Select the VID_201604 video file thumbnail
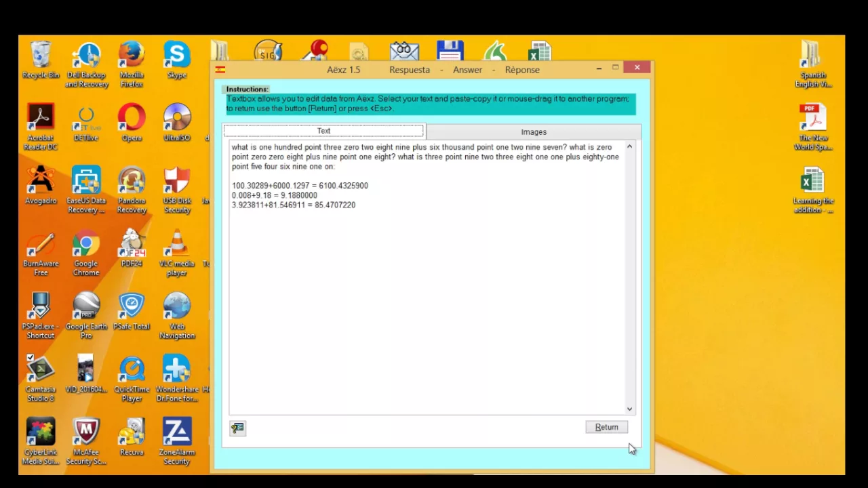868x488 pixels. pyautogui.click(x=86, y=373)
